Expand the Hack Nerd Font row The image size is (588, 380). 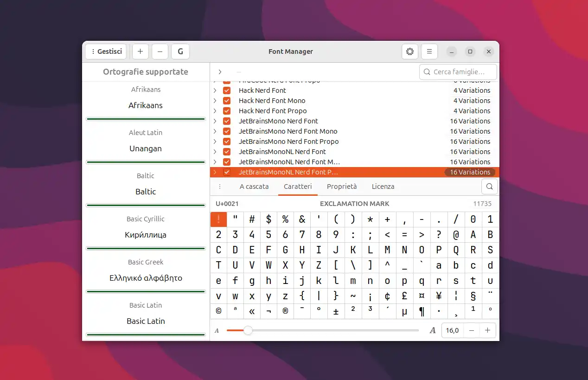pos(215,90)
